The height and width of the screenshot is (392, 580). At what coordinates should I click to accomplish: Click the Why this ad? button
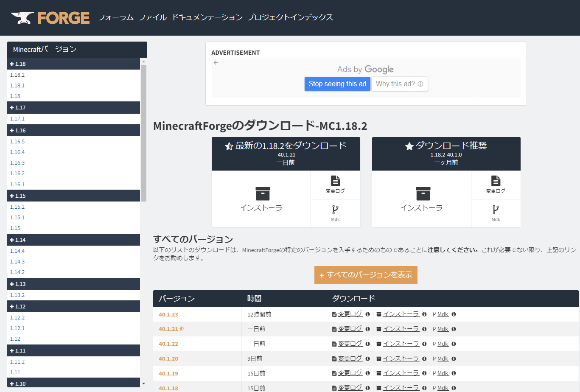coord(399,84)
